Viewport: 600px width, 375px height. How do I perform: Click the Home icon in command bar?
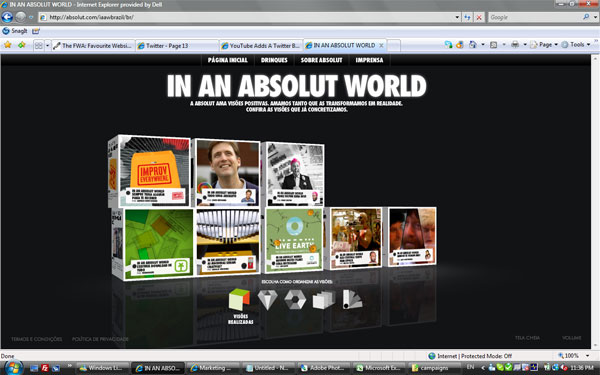[473, 45]
